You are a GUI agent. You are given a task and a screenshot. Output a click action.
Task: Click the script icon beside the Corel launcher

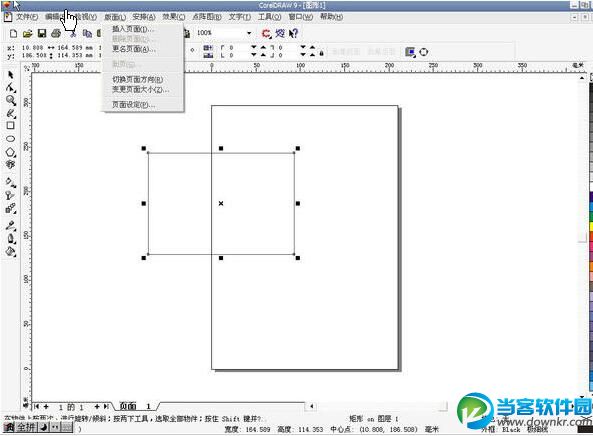(280, 34)
